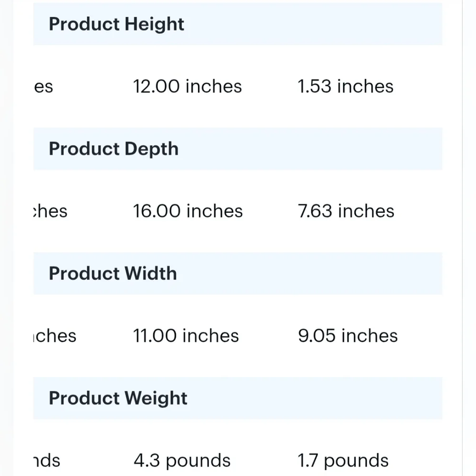The width and height of the screenshot is (476, 476).
Task: Select the 1.7 pounds weight value
Action: pos(343,460)
